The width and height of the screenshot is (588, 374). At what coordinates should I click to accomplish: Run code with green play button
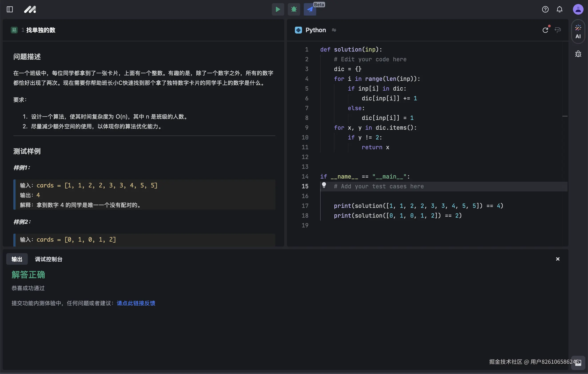click(278, 9)
